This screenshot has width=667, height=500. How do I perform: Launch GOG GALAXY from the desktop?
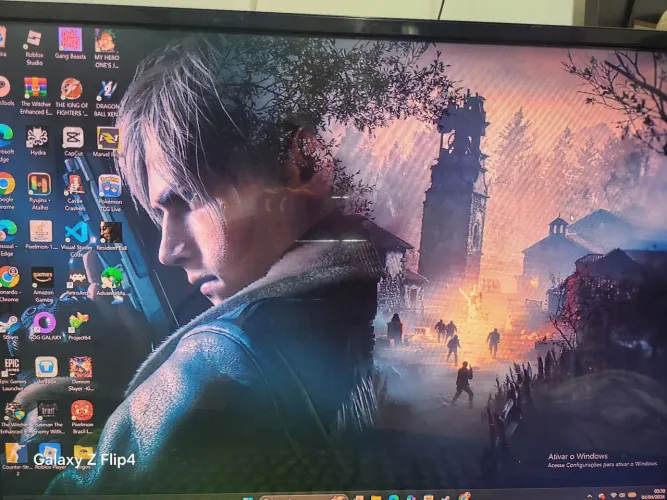pyautogui.click(x=45, y=326)
